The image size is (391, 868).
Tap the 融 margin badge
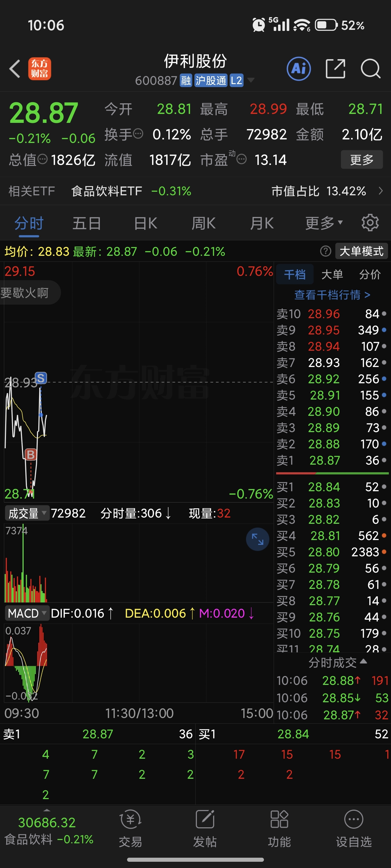pyautogui.click(x=186, y=81)
